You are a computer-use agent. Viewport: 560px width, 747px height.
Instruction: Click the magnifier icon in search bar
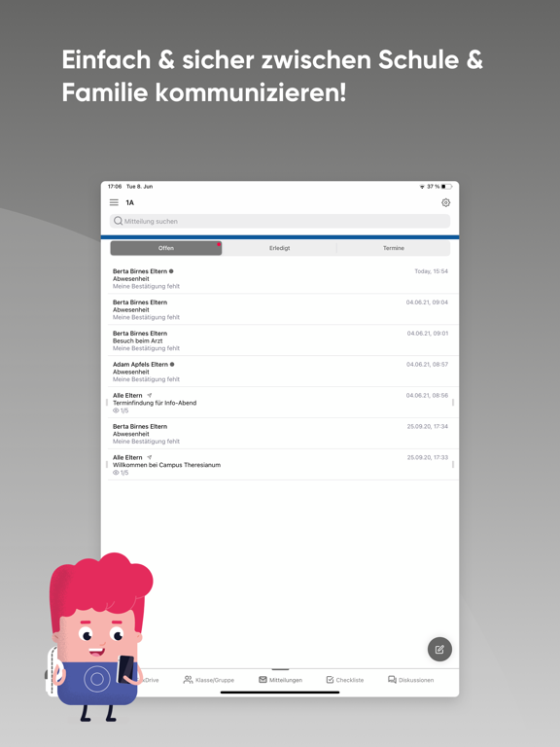(x=118, y=221)
